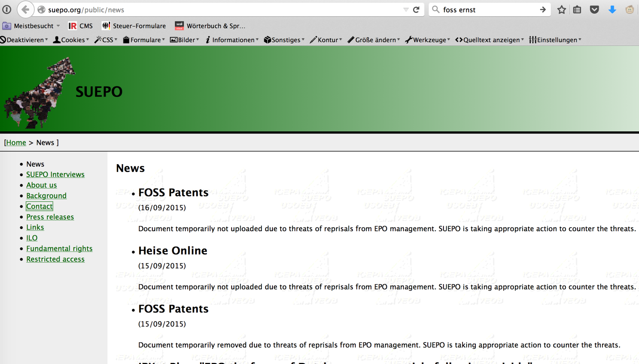The image size is (639, 364).
Task: Click the search magnifier icon
Action: [436, 10]
